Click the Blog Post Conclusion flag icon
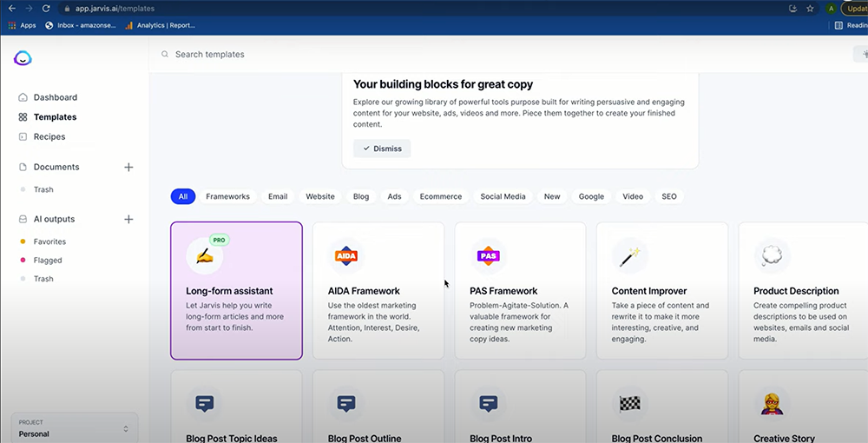Viewport: 868px width, 443px height. pyautogui.click(x=630, y=404)
